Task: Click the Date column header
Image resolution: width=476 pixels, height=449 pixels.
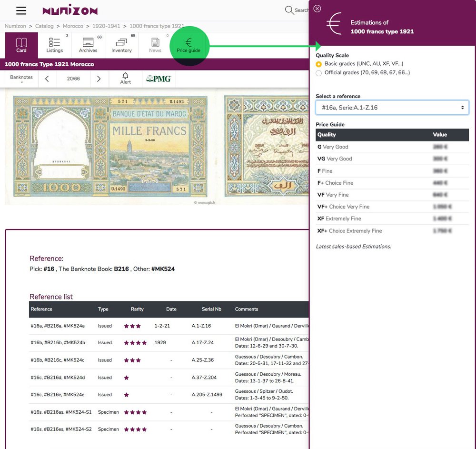Action: click(171, 309)
